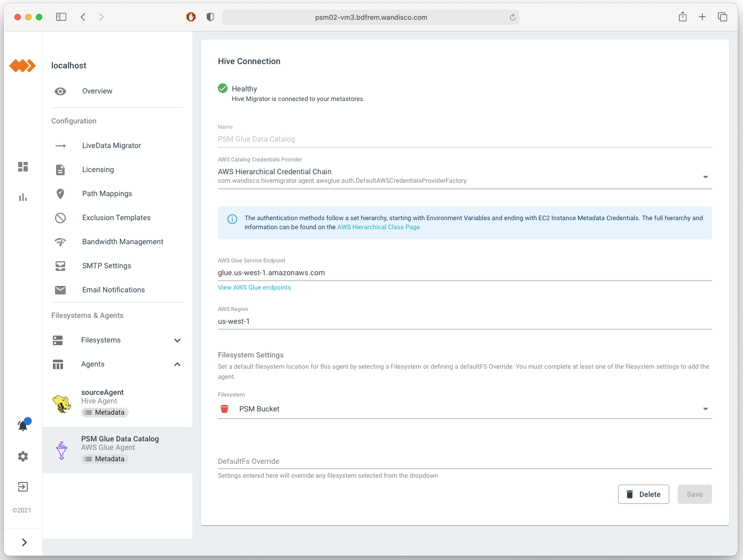Click the privacy shield icon in toolbar
Viewport: 743px width, 560px height.
click(x=210, y=17)
